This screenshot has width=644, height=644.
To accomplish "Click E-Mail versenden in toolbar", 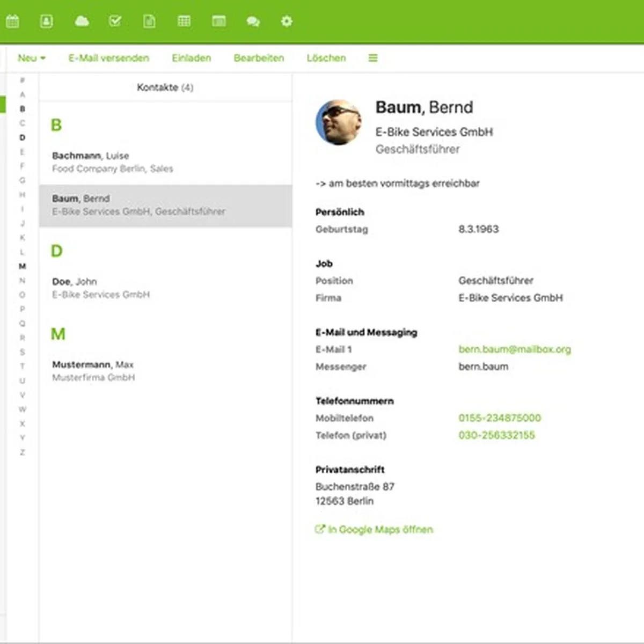I will point(108,58).
